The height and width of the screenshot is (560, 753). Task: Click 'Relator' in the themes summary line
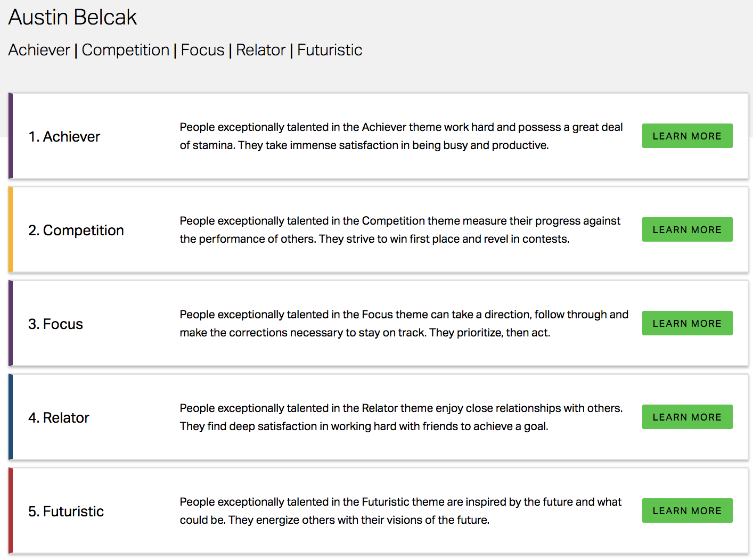tap(261, 50)
